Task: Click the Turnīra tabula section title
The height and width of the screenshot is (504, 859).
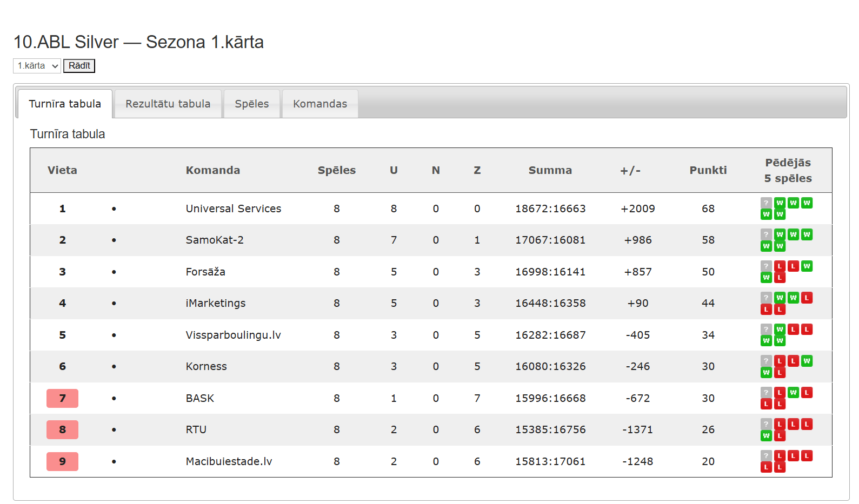Action: click(x=68, y=134)
